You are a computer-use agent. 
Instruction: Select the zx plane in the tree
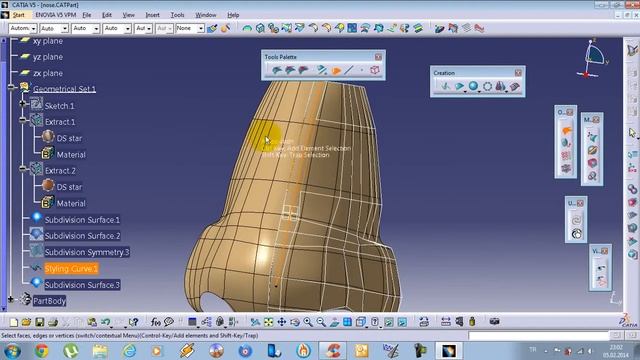(48, 73)
